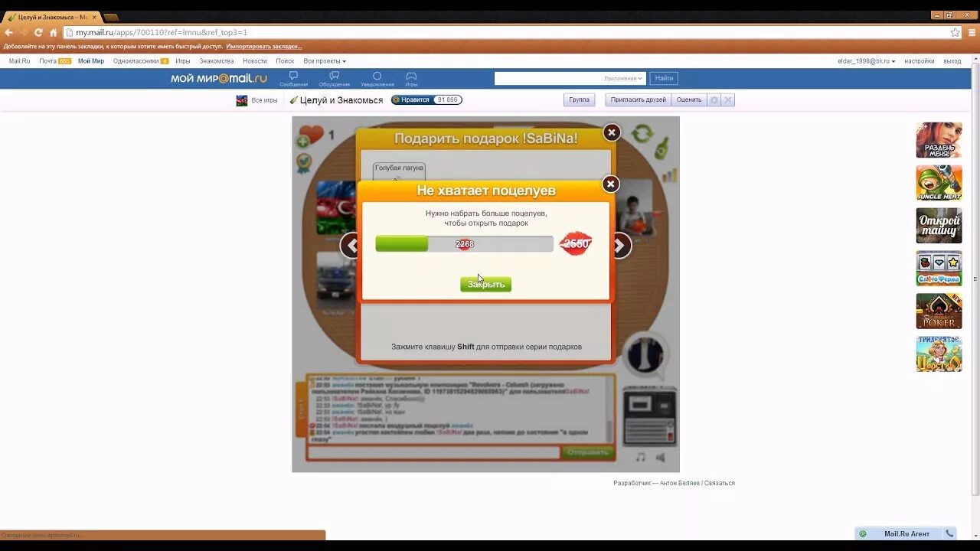The width and height of the screenshot is (980, 551).
Task: Click the chat message input field
Action: 433,452
